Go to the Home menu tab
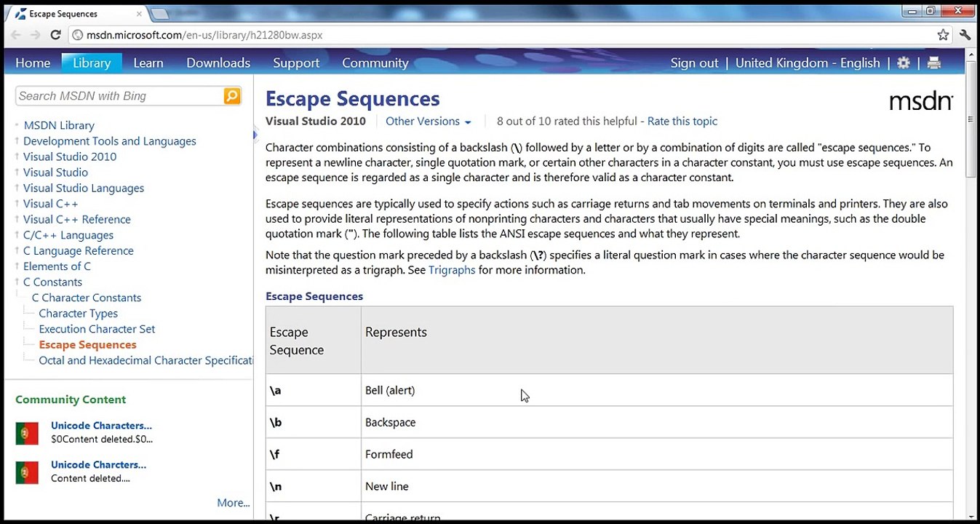This screenshot has height=524, width=980. (33, 63)
